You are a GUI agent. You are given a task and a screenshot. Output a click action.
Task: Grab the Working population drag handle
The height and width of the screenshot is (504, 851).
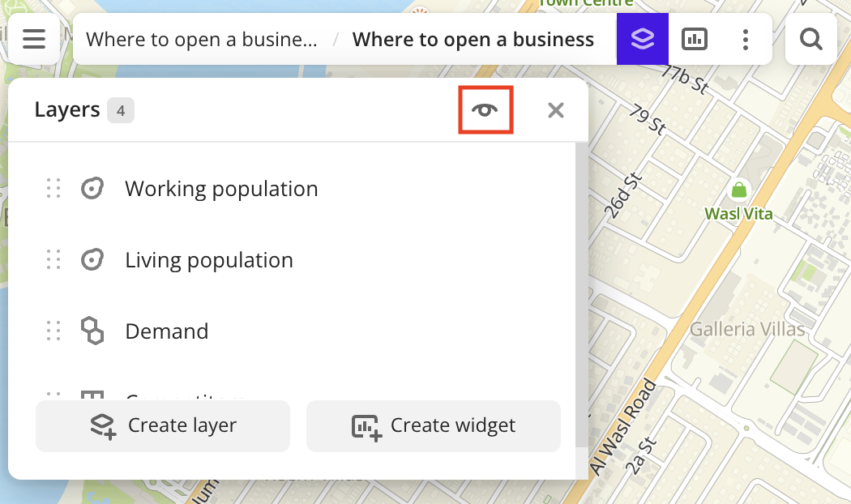(53, 189)
